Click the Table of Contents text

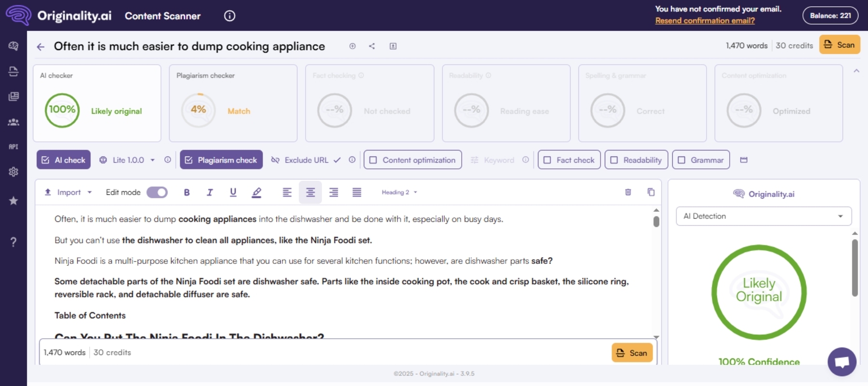[x=90, y=316]
